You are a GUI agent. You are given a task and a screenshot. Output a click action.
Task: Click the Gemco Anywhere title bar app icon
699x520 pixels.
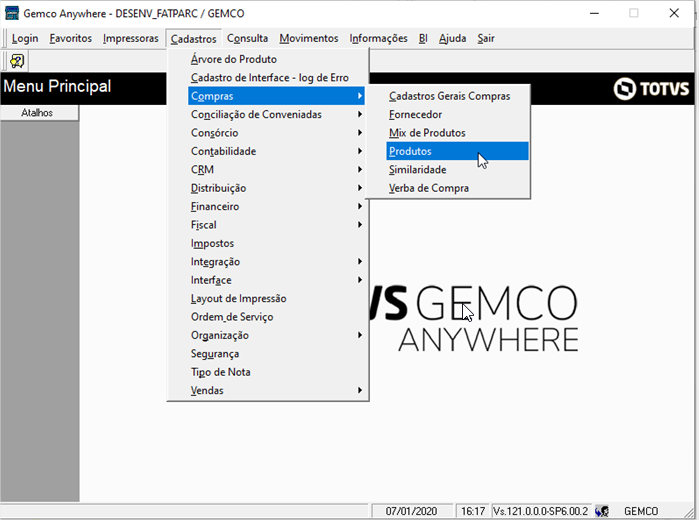pos(12,13)
